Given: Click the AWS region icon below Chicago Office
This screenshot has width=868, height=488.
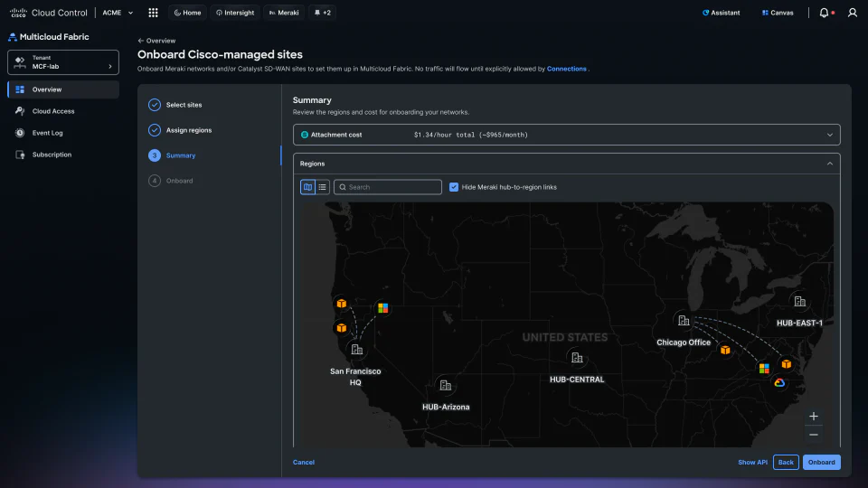Looking at the screenshot, I should coord(725,350).
